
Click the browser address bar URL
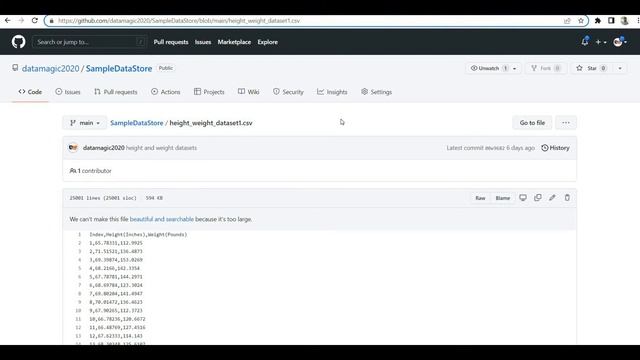click(179, 20)
